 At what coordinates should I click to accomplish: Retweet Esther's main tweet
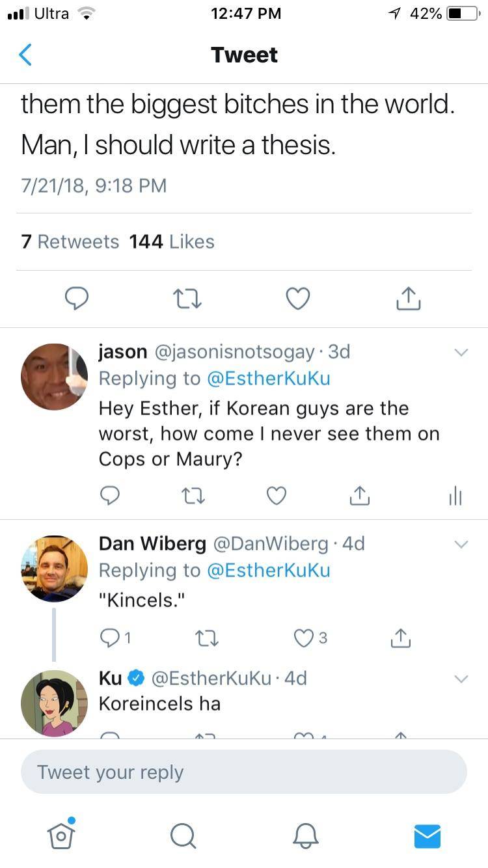187,298
